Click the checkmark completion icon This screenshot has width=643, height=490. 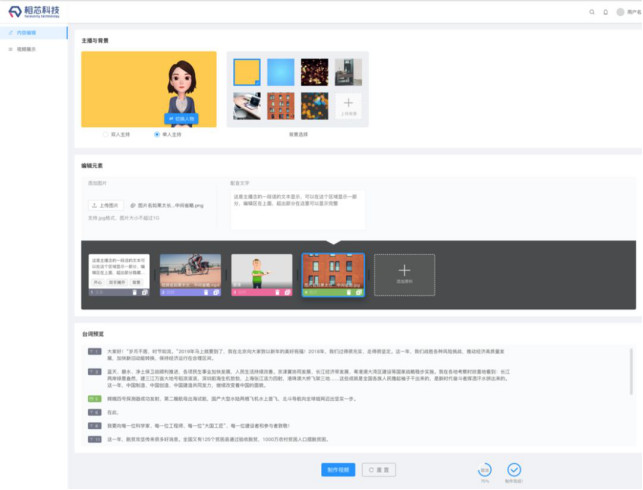coord(514,469)
